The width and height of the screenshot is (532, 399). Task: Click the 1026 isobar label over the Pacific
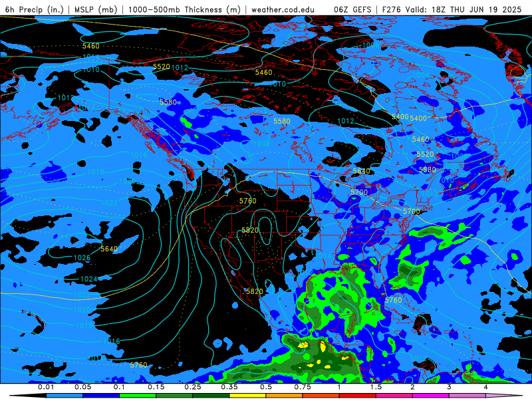click(82, 258)
